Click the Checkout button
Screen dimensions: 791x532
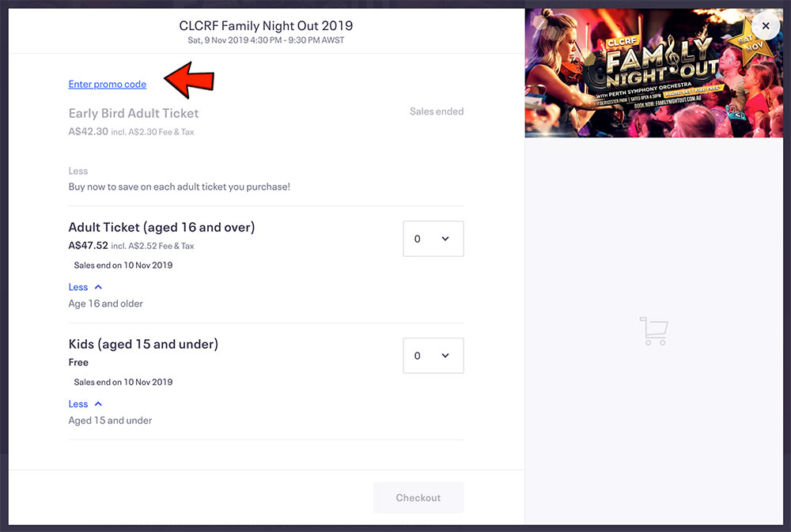point(418,498)
